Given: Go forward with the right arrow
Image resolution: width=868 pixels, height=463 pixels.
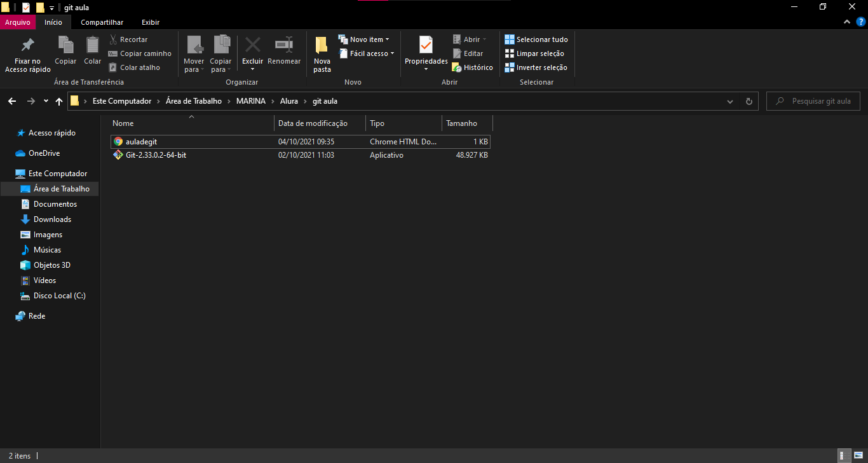Looking at the screenshot, I should click(x=31, y=101).
